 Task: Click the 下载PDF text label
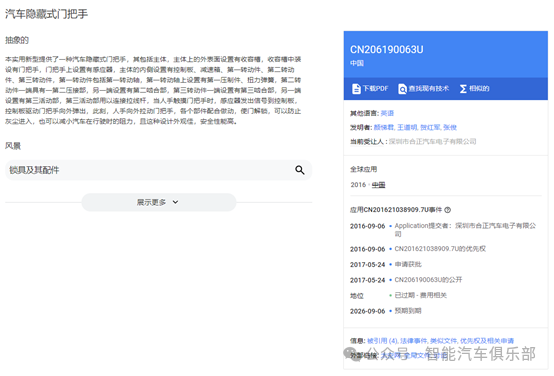[x=376, y=89]
